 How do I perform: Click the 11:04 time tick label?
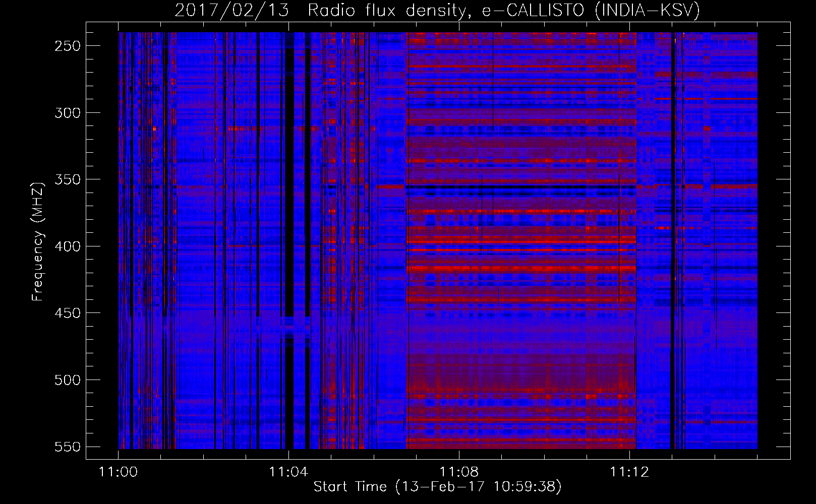[288, 472]
